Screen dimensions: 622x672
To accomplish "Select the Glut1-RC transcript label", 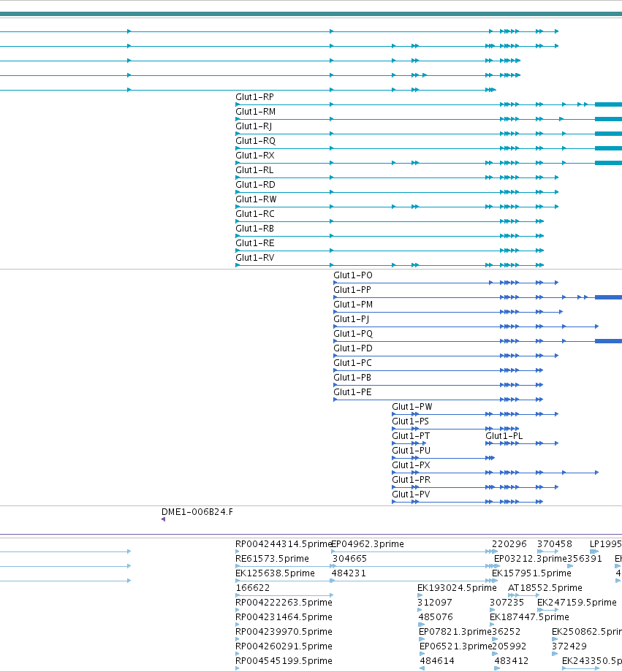I will tap(255, 214).
